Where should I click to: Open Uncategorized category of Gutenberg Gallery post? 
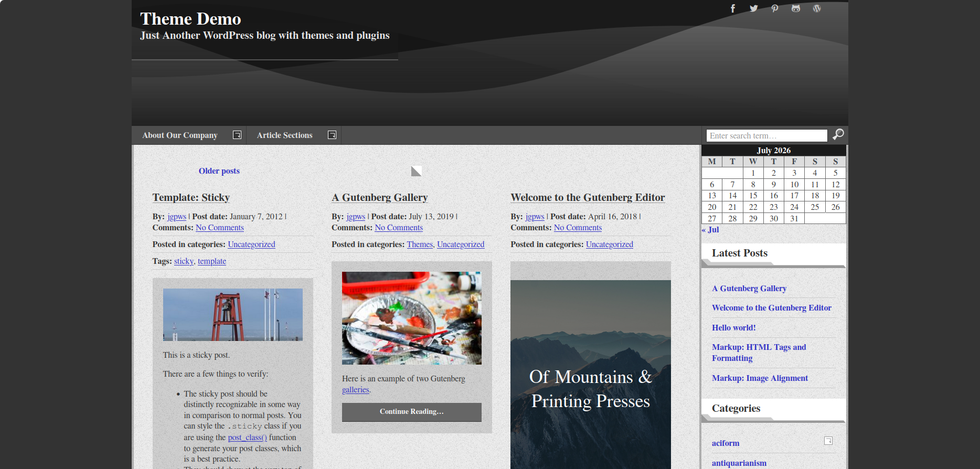coord(461,244)
